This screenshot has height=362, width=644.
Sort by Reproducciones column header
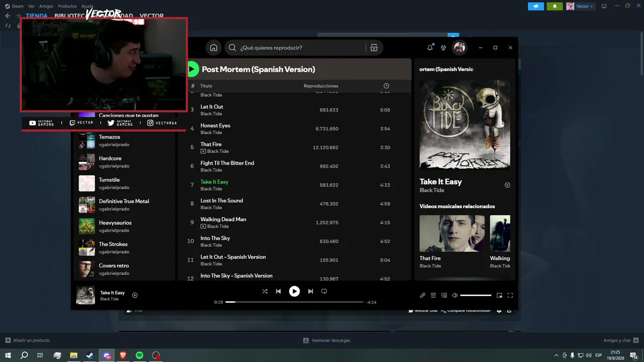coord(321,86)
